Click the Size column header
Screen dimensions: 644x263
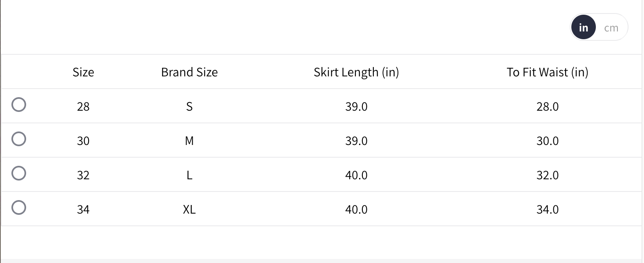(83, 72)
